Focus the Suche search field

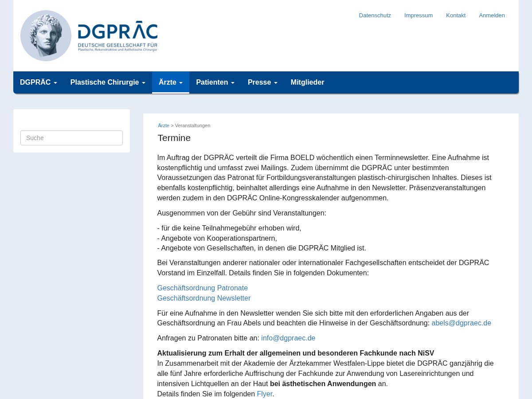[71, 138]
